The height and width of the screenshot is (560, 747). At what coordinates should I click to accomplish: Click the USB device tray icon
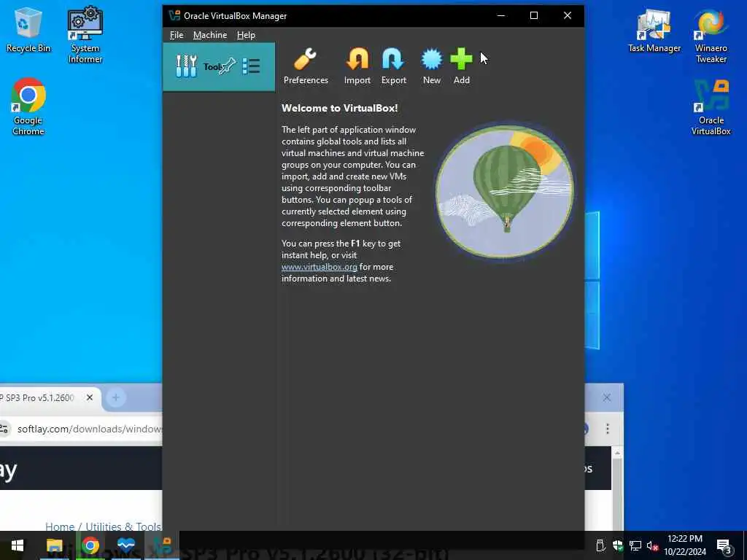click(x=600, y=545)
